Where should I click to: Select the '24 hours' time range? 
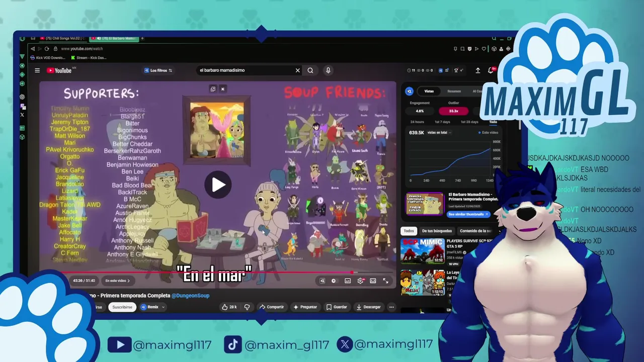(x=417, y=122)
